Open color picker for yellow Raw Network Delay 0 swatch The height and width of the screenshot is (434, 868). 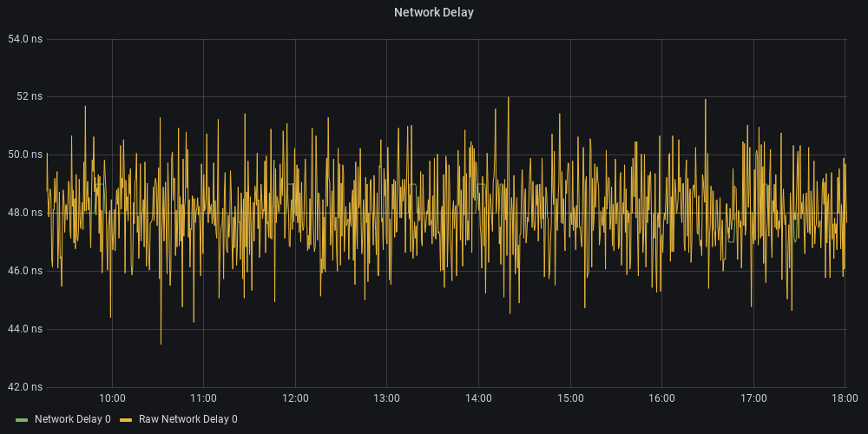coord(126,419)
